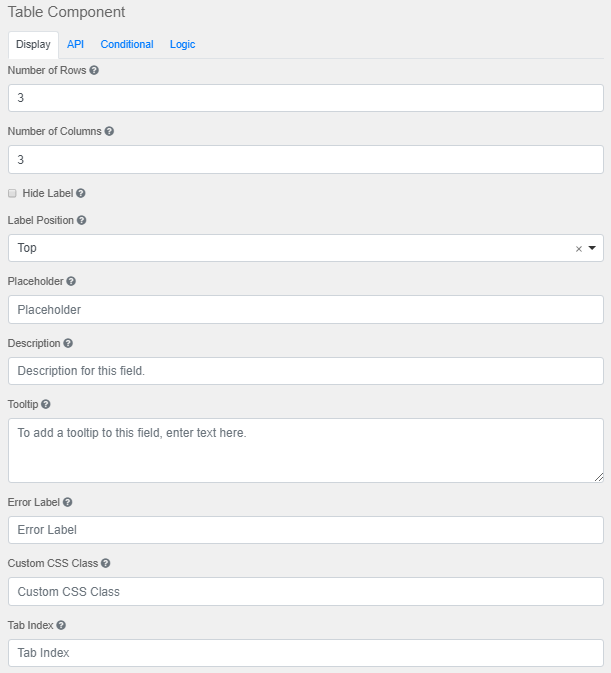
Task: Click the Tab Index help icon
Action: click(61, 625)
